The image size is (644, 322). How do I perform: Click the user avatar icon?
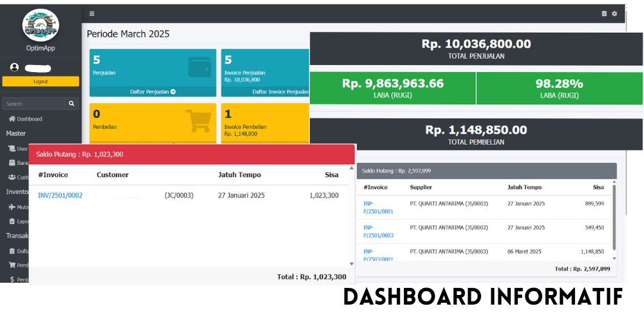[x=15, y=68]
